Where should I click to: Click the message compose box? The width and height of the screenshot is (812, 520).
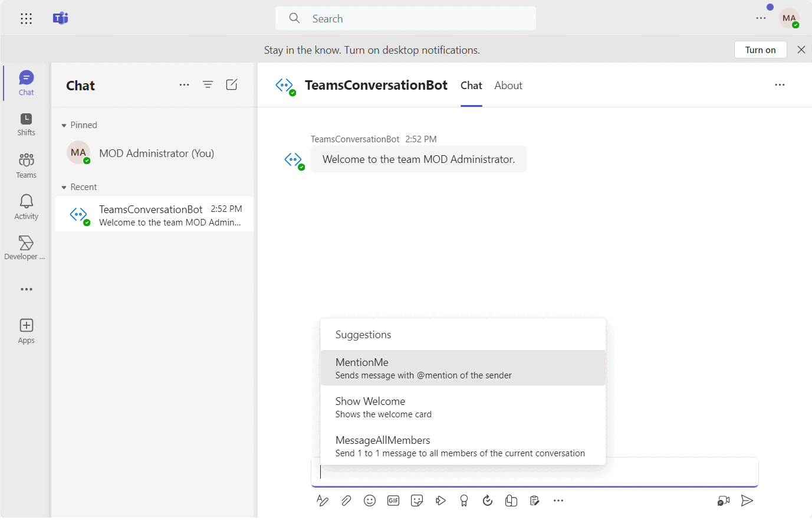[534, 472]
